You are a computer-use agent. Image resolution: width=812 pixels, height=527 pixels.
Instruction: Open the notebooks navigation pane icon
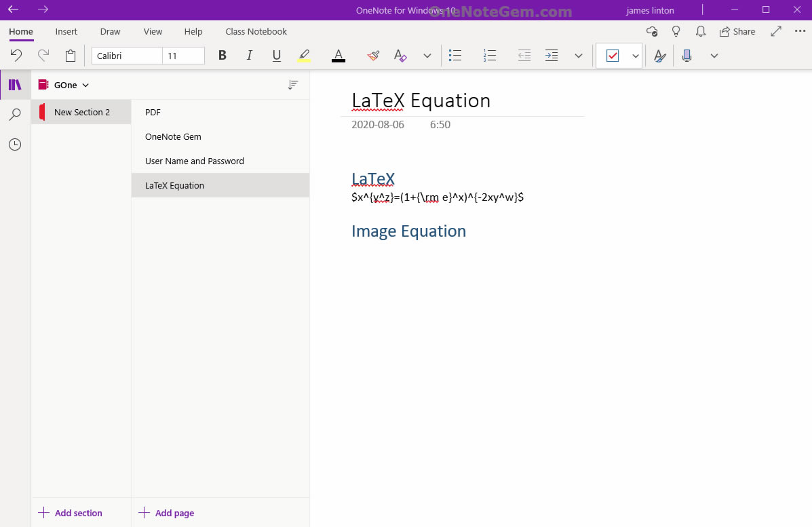click(x=15, y=84)
